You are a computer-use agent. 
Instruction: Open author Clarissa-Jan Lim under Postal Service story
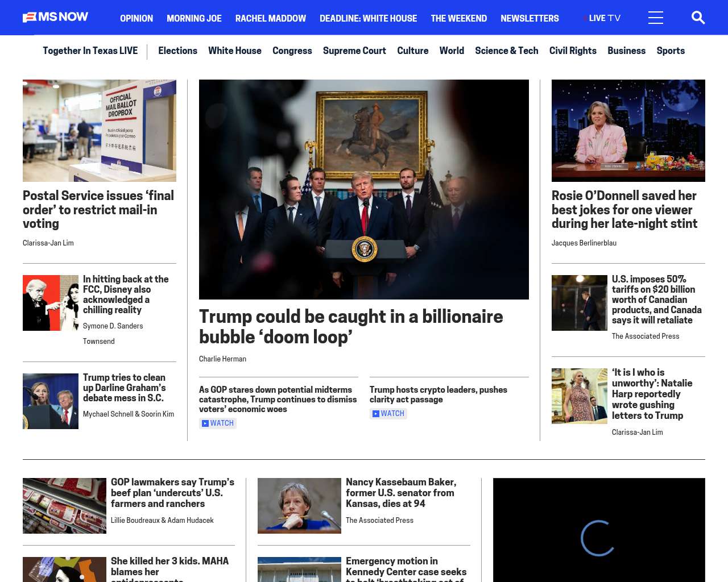point(48,243)
